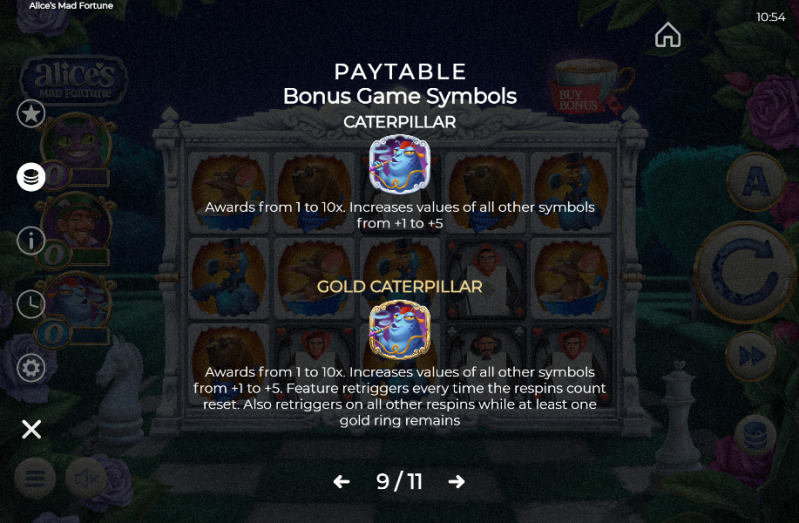Go to the next paytable page
The image size is (799, 523).
click(457, 481)
